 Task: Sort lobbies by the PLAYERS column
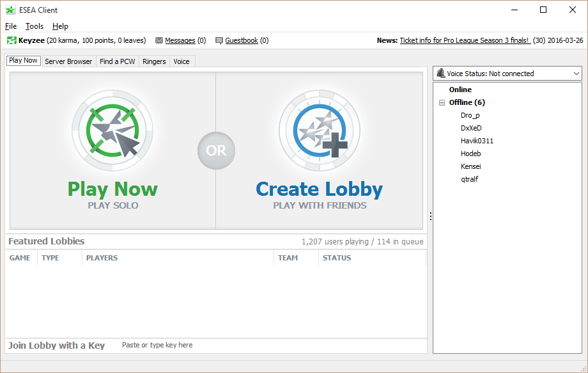coord(178,258)
